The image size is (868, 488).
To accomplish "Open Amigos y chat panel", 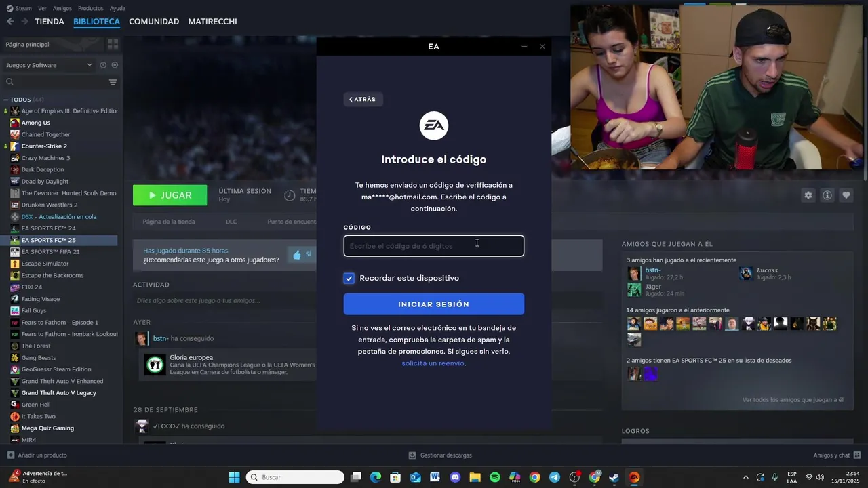I will coord(837,455).
